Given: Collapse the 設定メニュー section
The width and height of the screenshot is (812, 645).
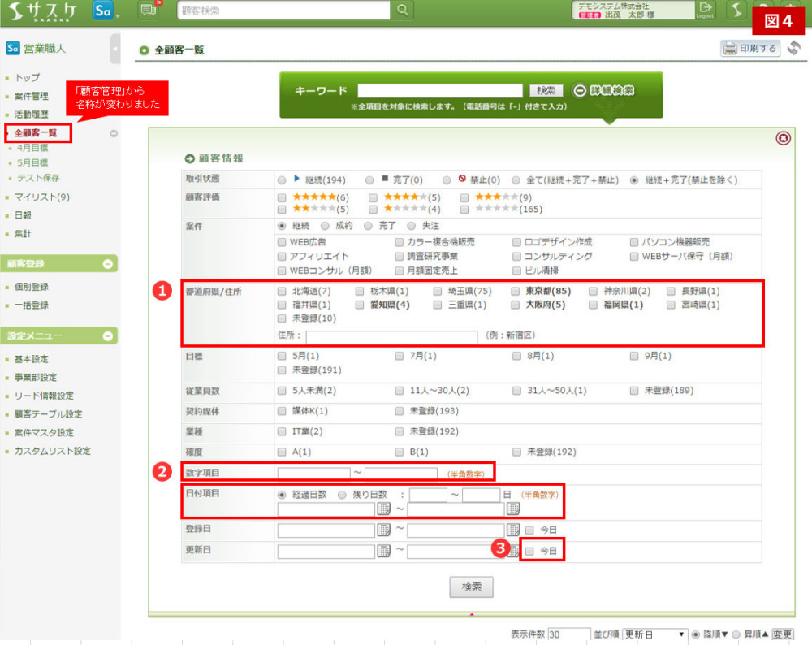Looking at the screenshot, I should (x=107, y=335).
